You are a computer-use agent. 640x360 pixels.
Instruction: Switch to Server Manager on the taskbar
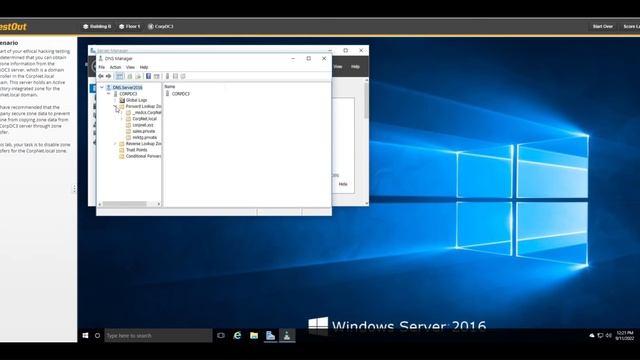click(271, 336)
